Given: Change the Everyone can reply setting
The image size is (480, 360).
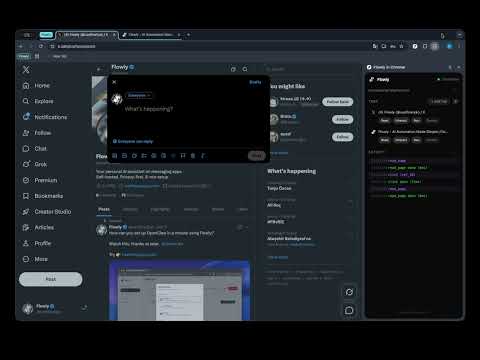Looking at the screenshot, I should click(x=133, y=141).
